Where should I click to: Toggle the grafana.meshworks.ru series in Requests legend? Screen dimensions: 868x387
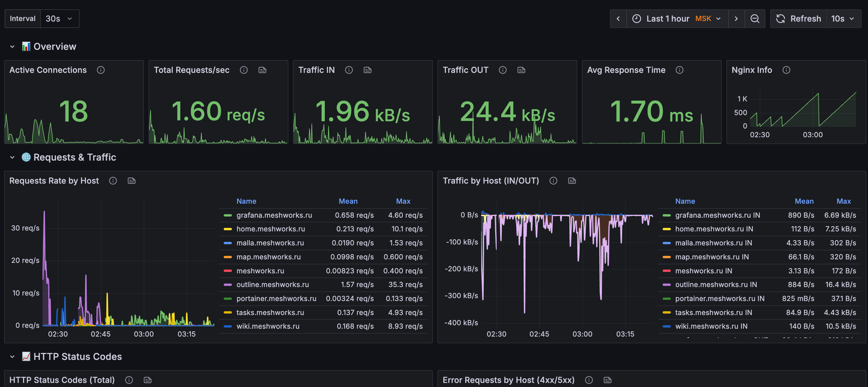point(274,215)
